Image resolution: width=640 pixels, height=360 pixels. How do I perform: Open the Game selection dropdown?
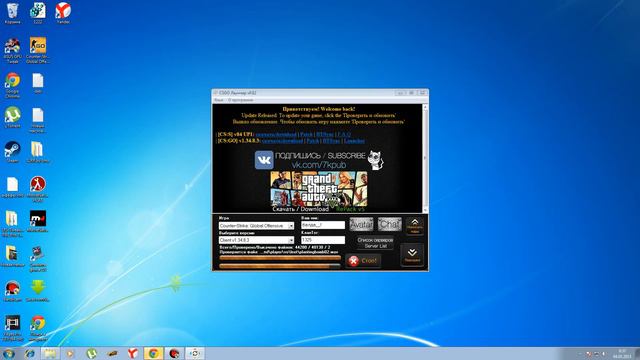click(256, 226)
